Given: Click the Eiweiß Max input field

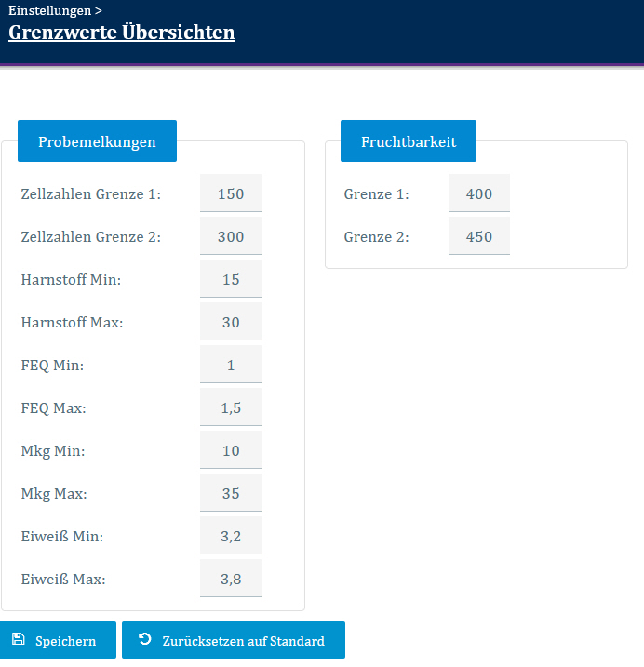Looking at the screenshot, I should (230, 579).
